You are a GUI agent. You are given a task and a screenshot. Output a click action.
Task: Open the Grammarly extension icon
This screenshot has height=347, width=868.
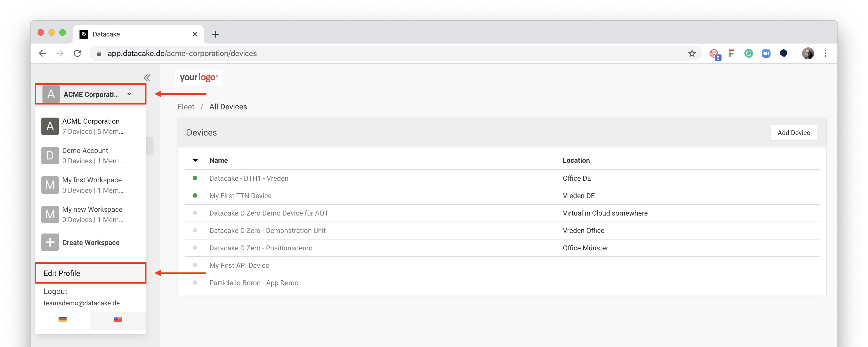[748, 54]
